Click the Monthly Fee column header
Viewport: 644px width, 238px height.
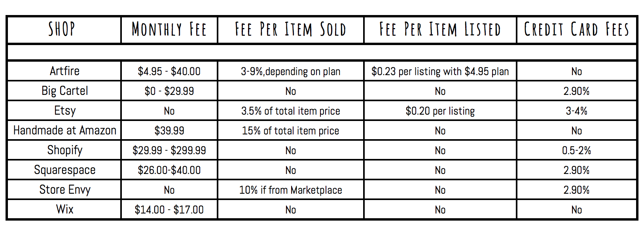(169, 30)
